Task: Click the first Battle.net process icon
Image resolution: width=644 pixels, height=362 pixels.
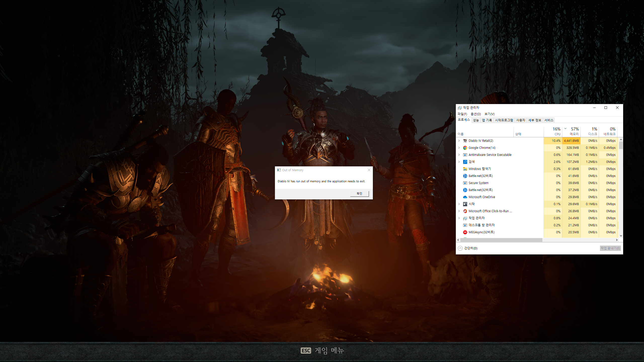Action: tap(465, 176)
